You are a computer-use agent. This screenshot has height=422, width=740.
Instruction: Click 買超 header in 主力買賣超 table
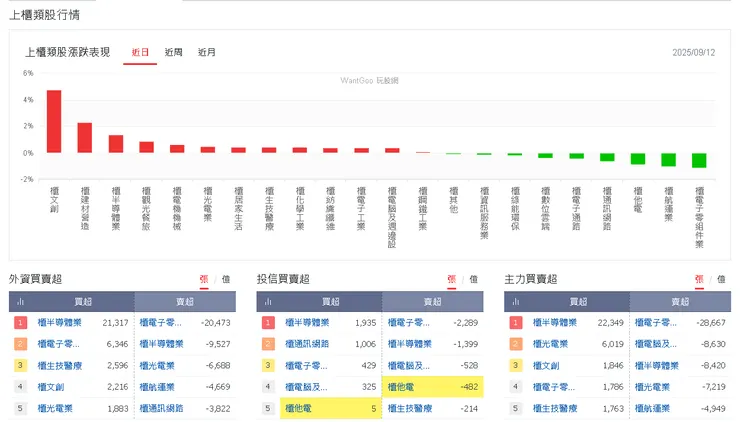coord(579,302)
